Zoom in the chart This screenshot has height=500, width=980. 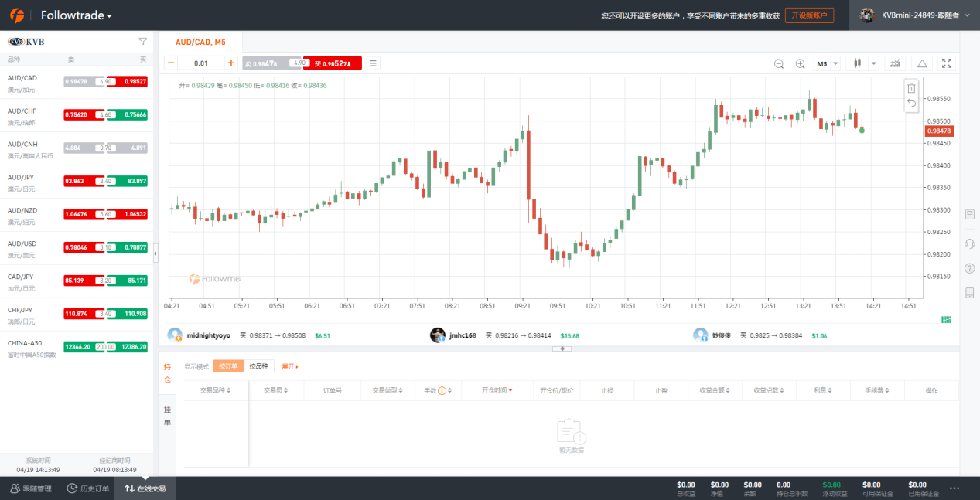click(x=801, y=63)
